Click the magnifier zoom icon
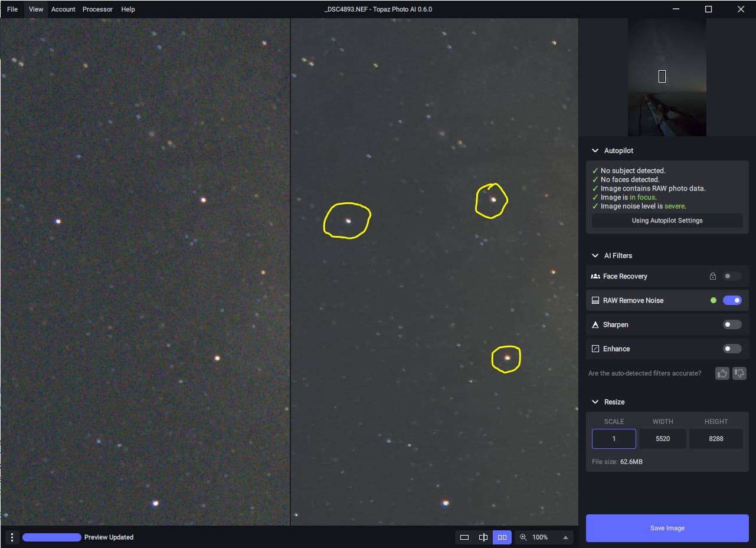The height and width of the screenshot is (548, 756). [523, 537]
